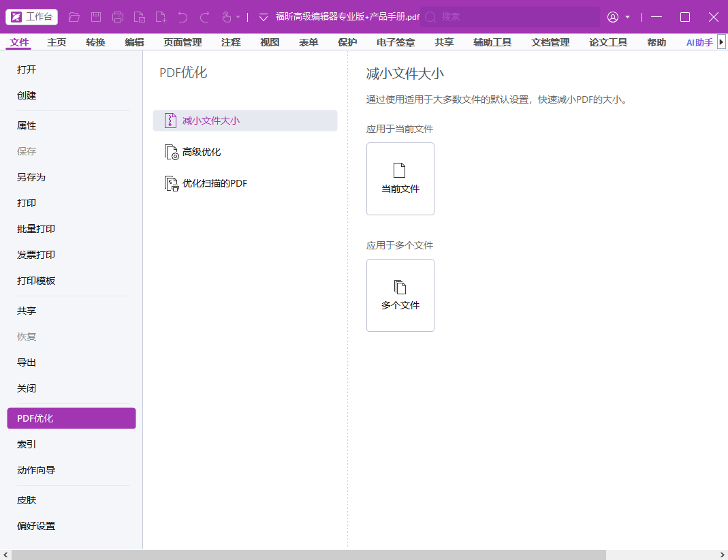Click the 减小文件大小 compressed file icon
The height and width of the screenshot is (560, 728).
pyautogui.click(x=170, y=121)
